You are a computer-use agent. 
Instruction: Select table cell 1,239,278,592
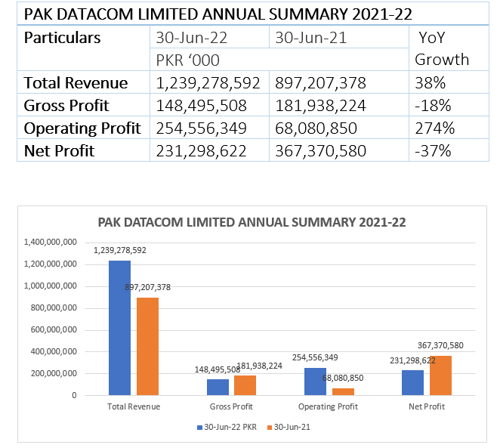click(x=208, y=83)
